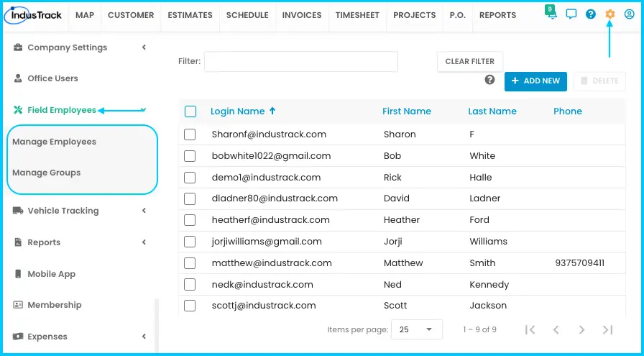The height and width of the screenshot is (356, 644).
Task: Click the Office Users person icon
Action: pyautogui.click(x=18, y=78)
